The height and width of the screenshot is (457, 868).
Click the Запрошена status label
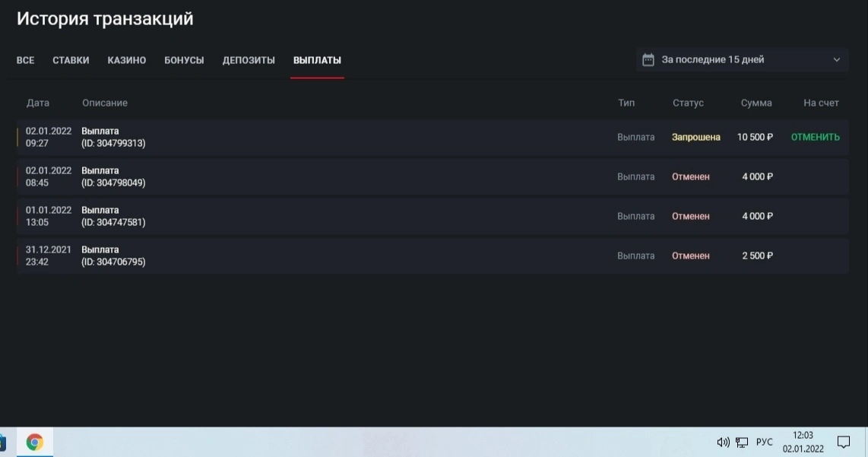(695, 138)
